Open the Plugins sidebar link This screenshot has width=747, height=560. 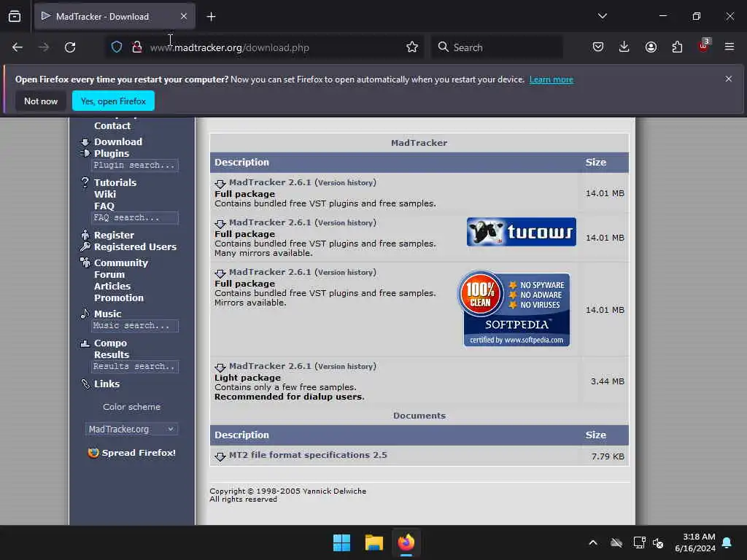pyautogui.click(x=112, y=153)
